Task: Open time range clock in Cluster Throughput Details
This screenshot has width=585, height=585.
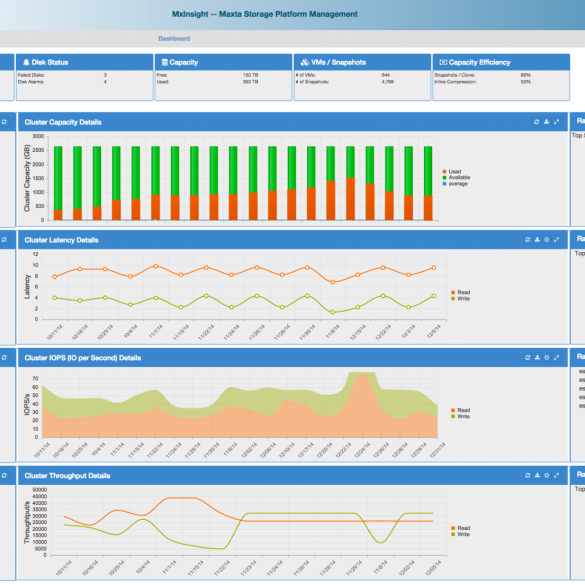Action: pos(547,475)
